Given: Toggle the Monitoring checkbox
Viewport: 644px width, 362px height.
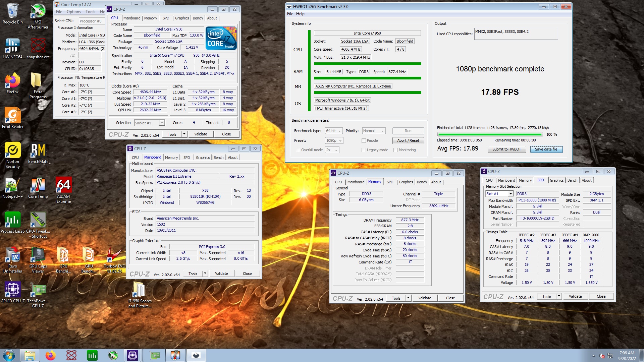Looking at the screenshot, I should pyautogui.click(x=395, y=150).
